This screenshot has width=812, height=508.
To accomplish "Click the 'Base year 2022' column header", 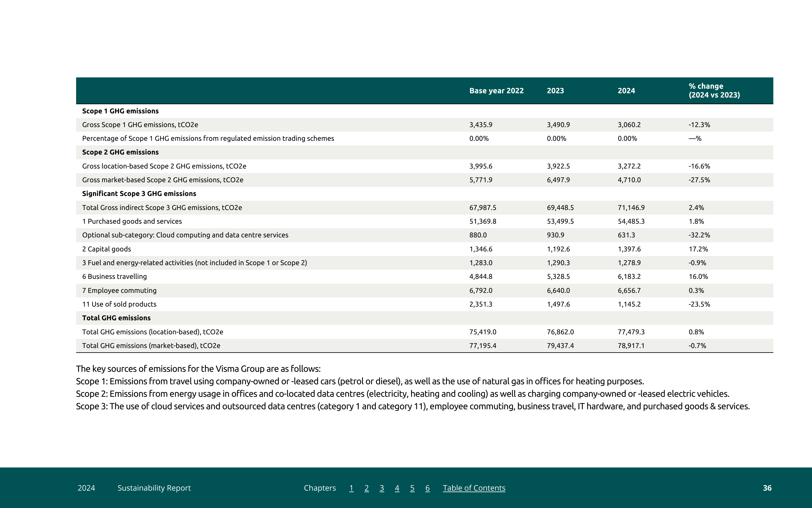I will (x=496, y=91).
